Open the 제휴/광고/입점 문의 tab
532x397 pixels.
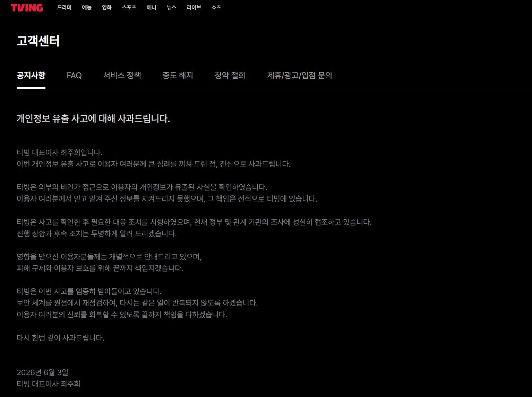click(300, 76)
